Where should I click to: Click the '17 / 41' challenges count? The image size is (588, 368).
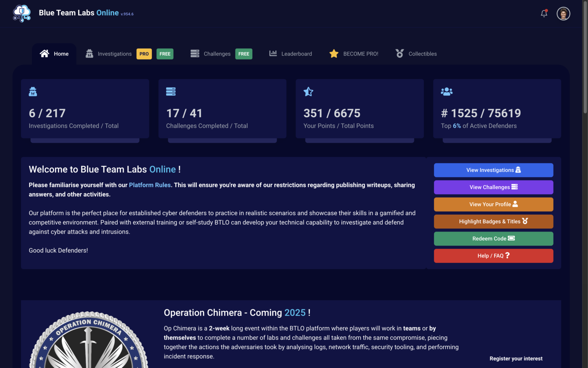tap(184, 113)
